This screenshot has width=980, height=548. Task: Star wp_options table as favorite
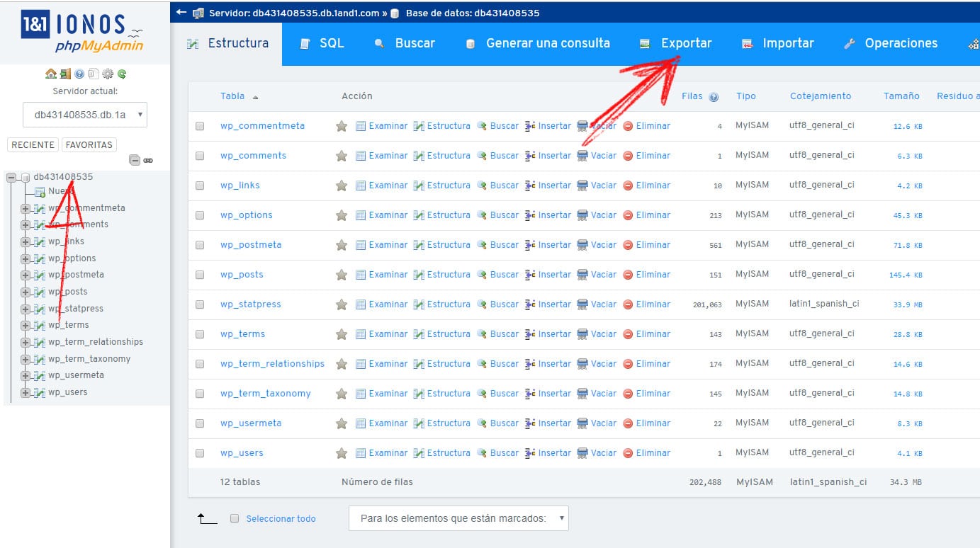click(342, 215)
